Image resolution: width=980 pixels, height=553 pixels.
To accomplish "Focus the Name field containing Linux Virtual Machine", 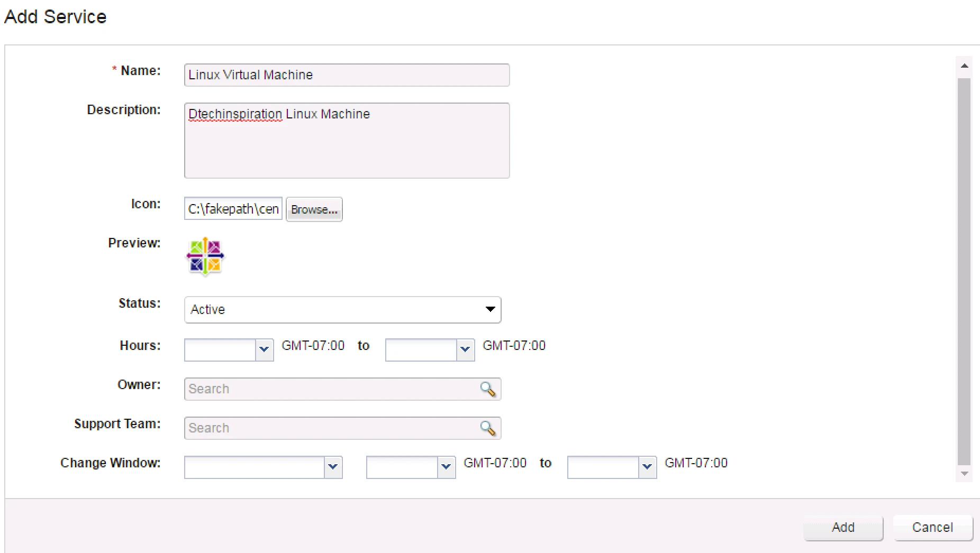I will point(347,75).
